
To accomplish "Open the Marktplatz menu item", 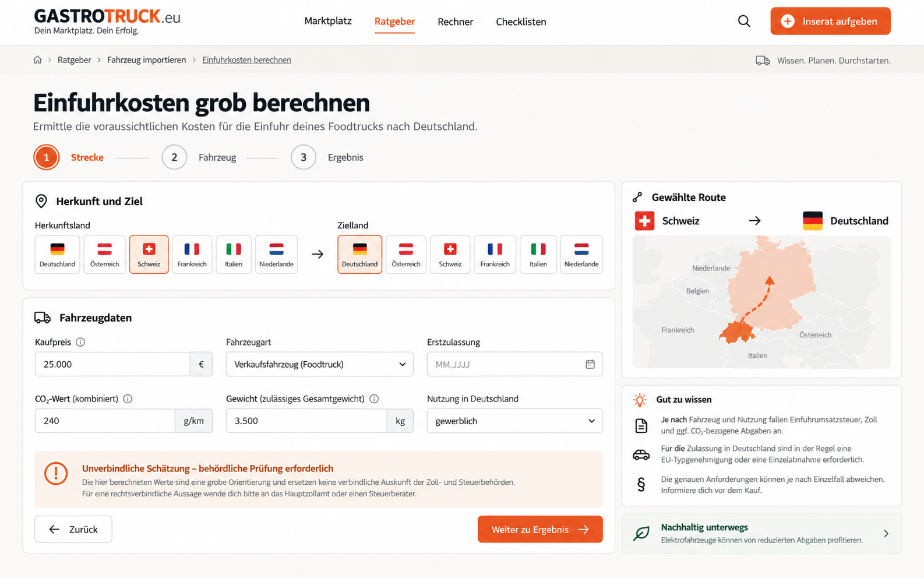I will [328, 22].
